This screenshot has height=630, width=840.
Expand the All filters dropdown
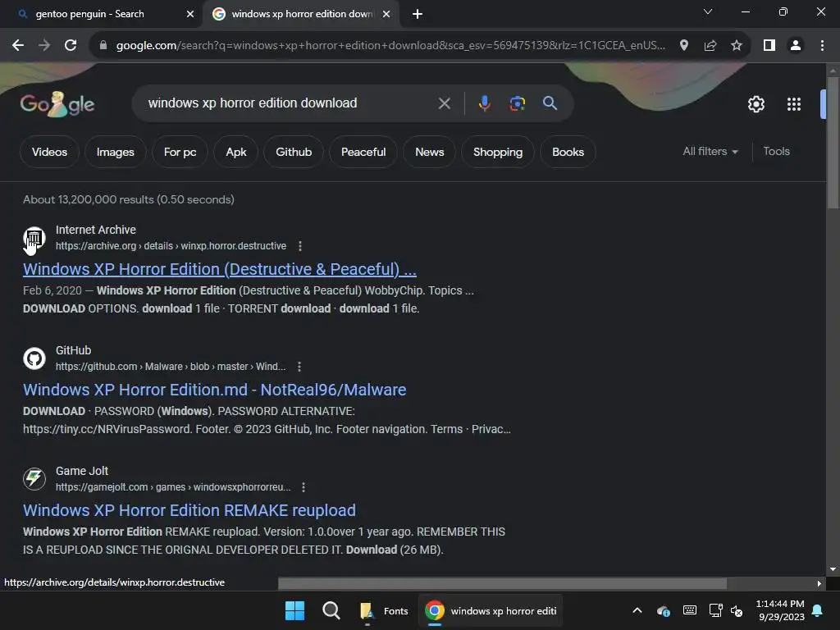[710, 152]
